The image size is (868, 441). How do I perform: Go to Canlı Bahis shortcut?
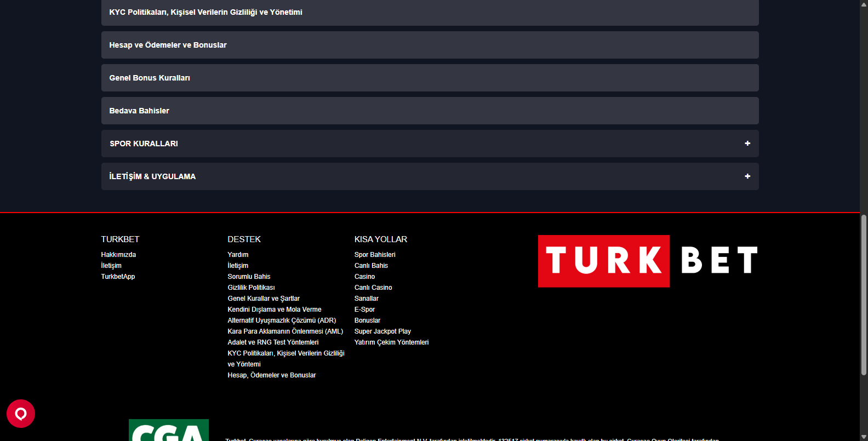[371, 266]
